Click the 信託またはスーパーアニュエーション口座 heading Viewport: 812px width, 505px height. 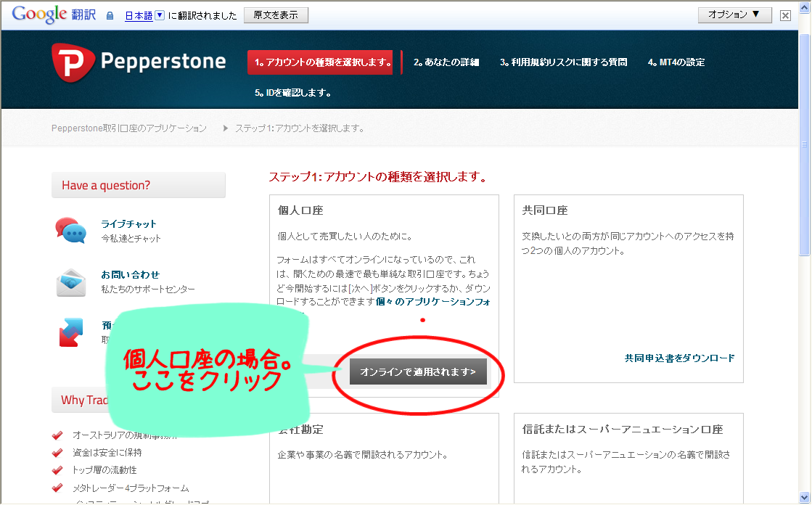[623, 430]
